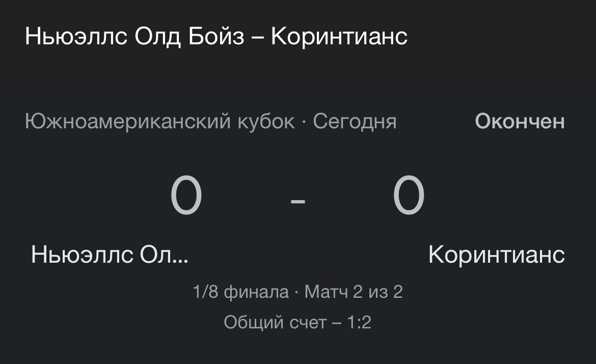The image size is (596, 364).
Task: Click the word "Олд" in the heading
Action: [157, 37]
